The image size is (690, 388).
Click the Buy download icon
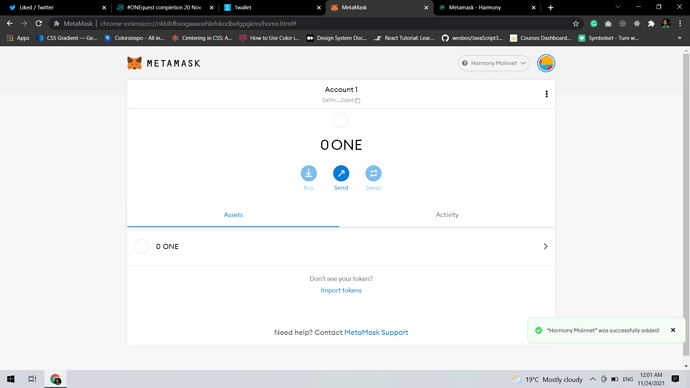click(308, 173)
